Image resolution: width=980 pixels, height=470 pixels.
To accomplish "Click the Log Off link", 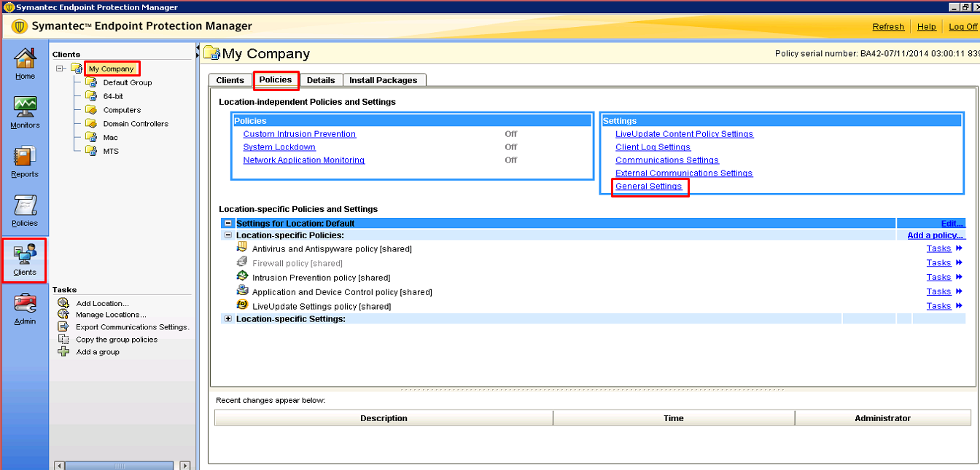I will [x=962, y=27].
